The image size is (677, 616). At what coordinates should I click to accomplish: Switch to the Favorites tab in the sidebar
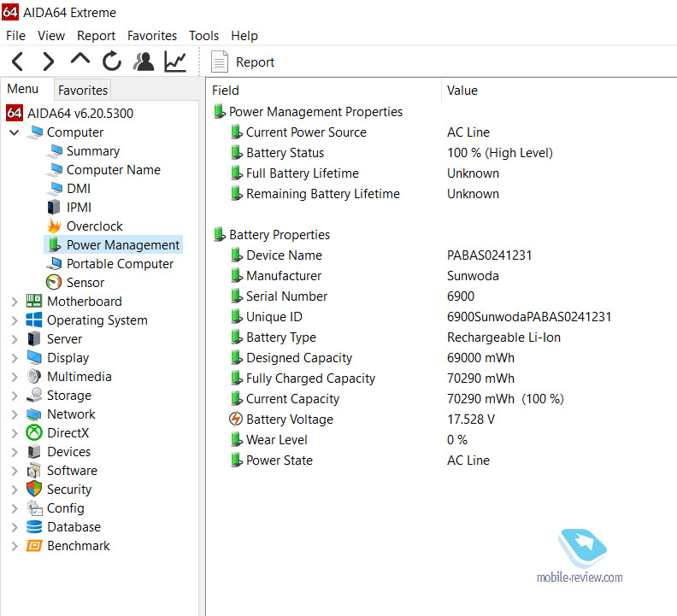coord(82,90)
